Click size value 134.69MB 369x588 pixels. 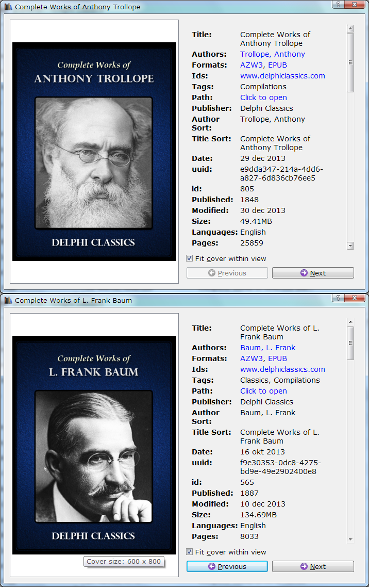click(258, 515)
